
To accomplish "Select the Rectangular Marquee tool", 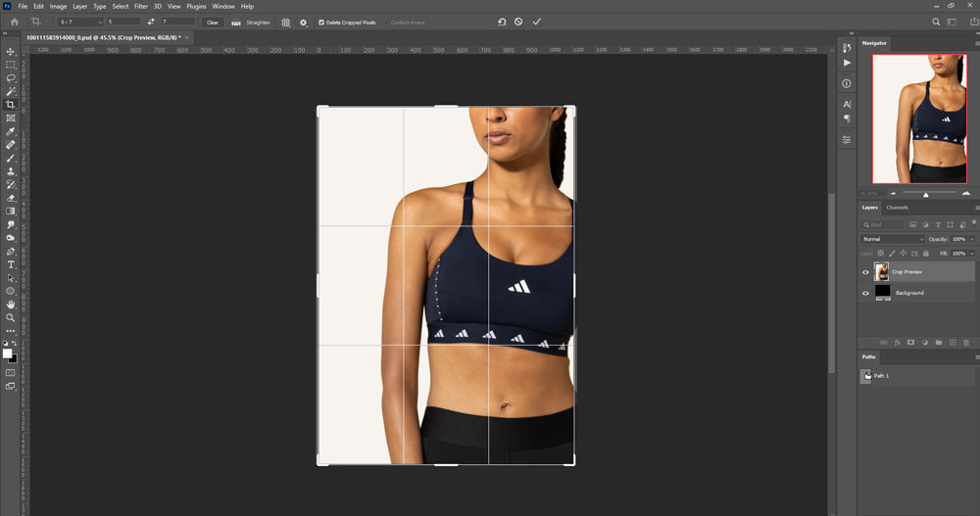I will (x=11, y=65).
